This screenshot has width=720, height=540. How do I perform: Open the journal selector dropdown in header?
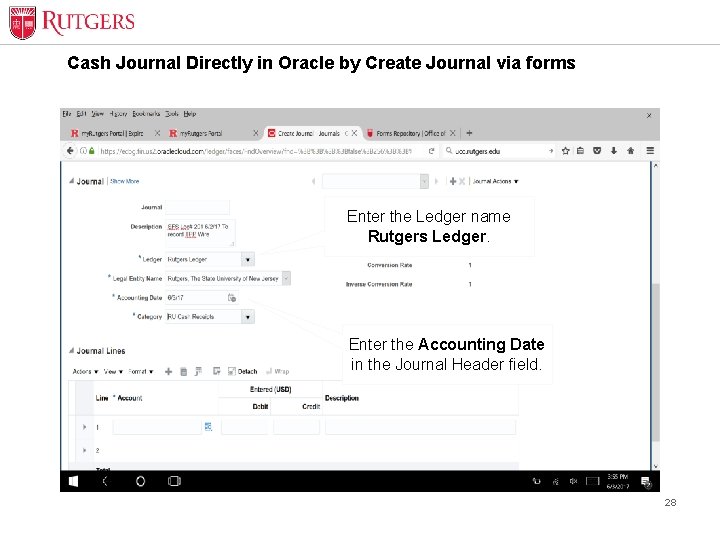click(x=424, y=181)
